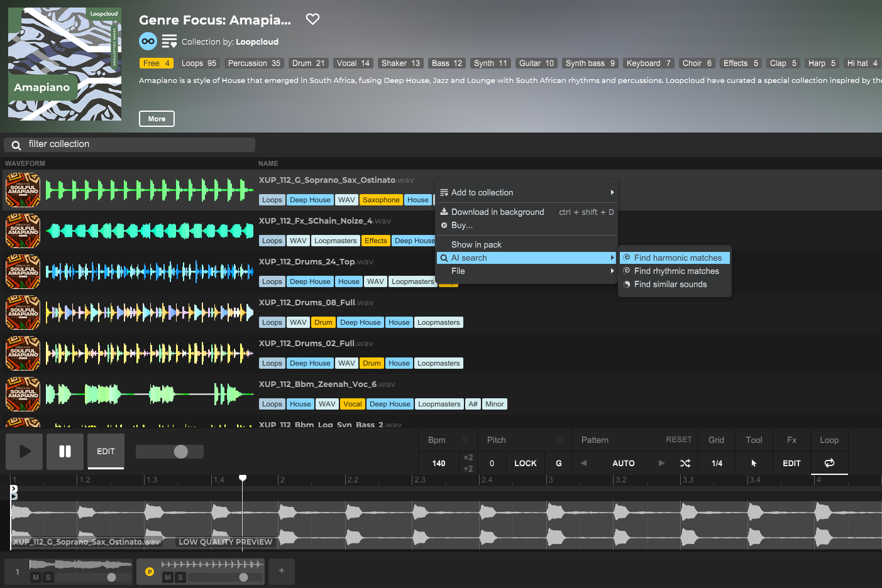
Task: Expand the AI search submenu arrow
Action: [612, 258]
